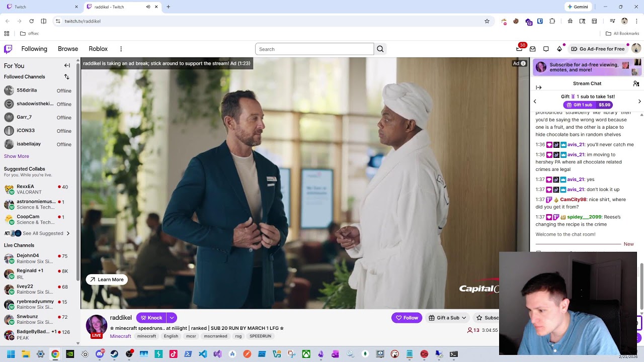644x362 pixels.
Task: Click Go Ad-Free for Free
Action: [598, 49]
